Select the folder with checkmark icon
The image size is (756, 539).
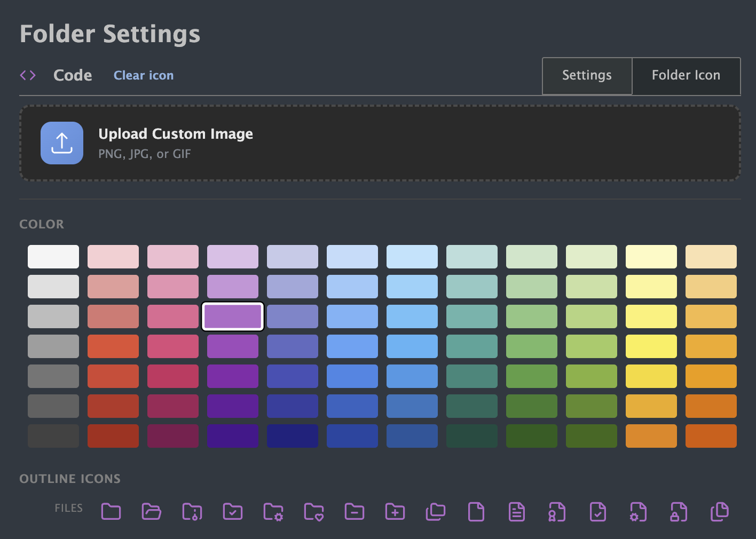click(233, 512)
